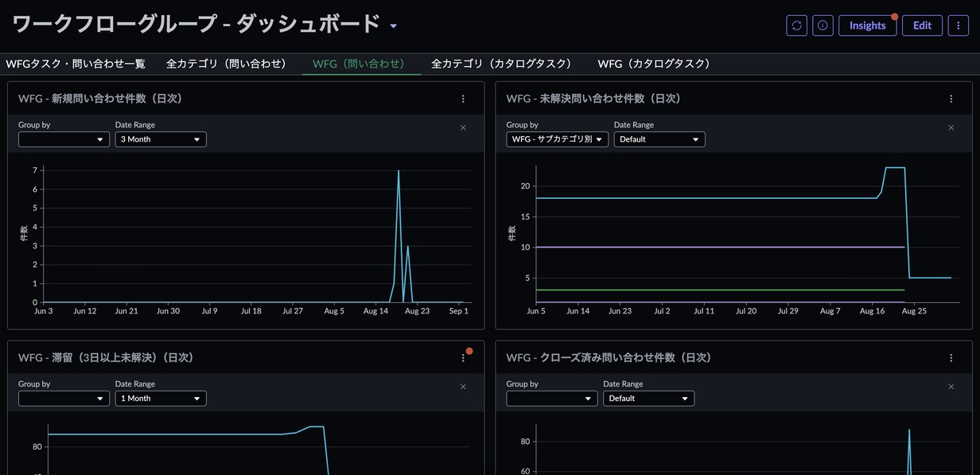Click the ワークフローグループ - ダッシュボード title
This screenshot has height=475, width=980.
[196, 25]
